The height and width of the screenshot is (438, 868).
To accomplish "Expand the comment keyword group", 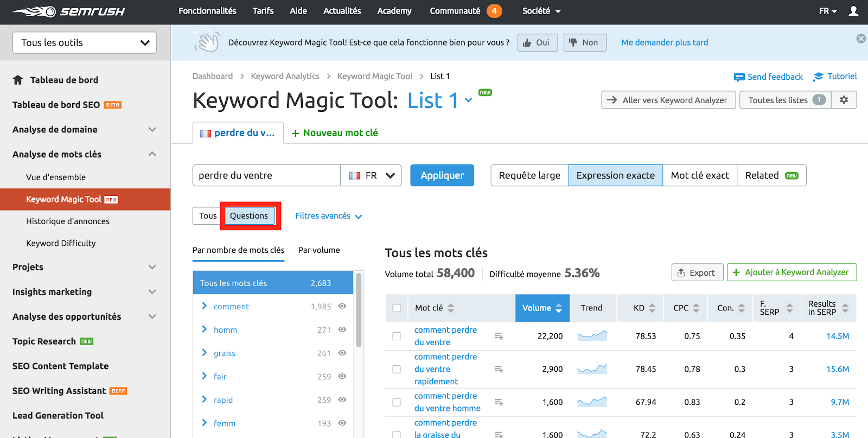I will [205, 306].
